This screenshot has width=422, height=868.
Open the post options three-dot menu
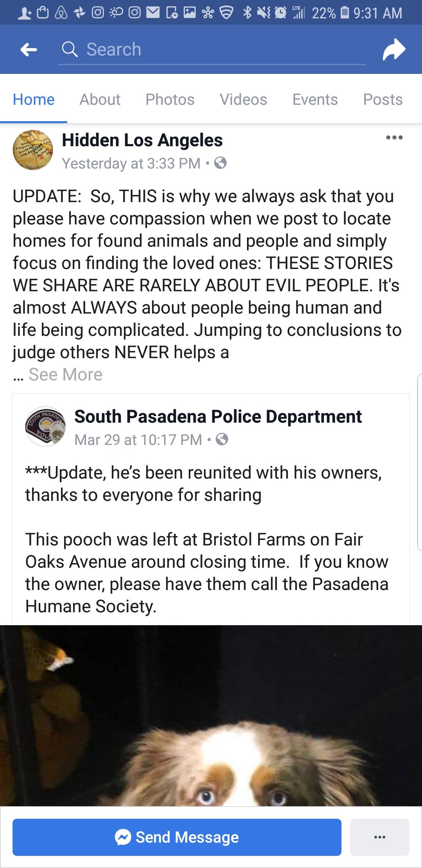tap(394, 138)
